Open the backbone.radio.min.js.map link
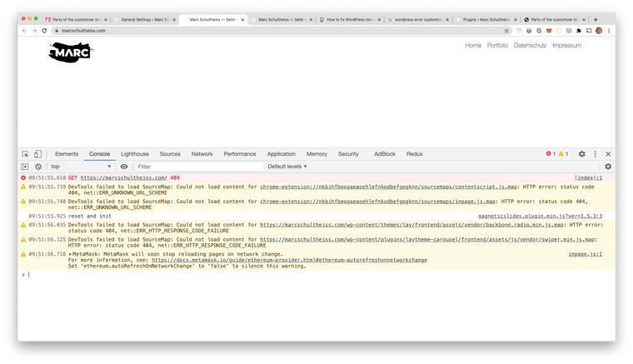This screenshot has height=364, width=633. (411, 225)
